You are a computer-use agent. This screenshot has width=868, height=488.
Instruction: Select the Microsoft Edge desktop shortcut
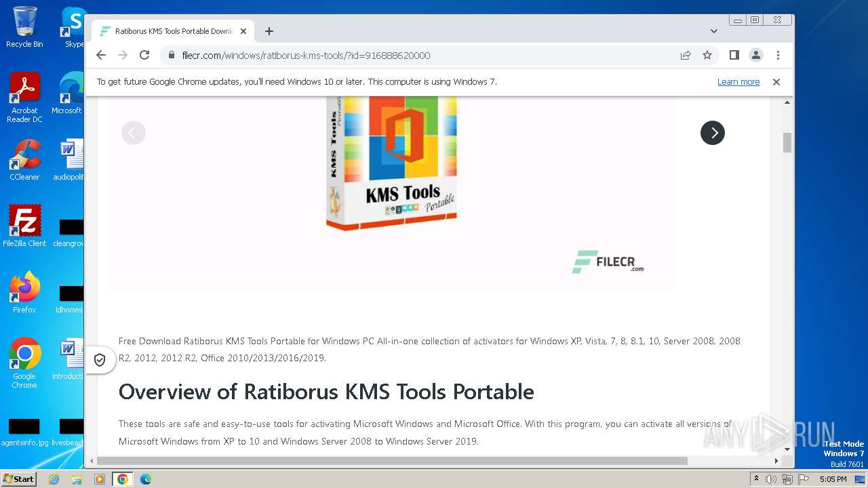click(x=68, y=94)
